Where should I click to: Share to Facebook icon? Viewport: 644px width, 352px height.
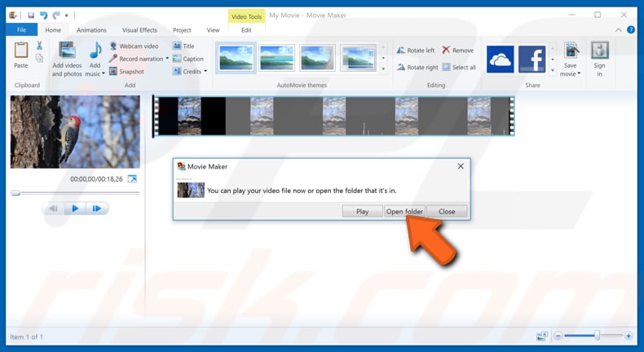[532, 59]
